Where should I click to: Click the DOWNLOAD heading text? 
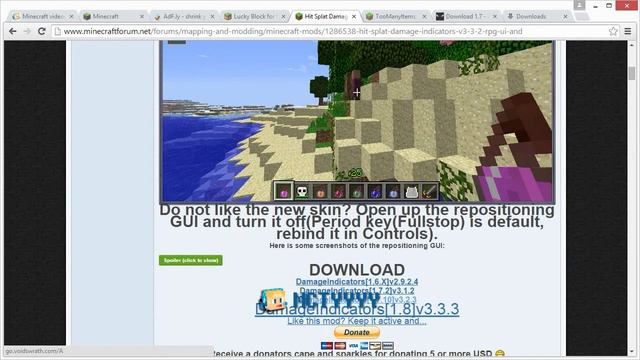tap(357, 270)
